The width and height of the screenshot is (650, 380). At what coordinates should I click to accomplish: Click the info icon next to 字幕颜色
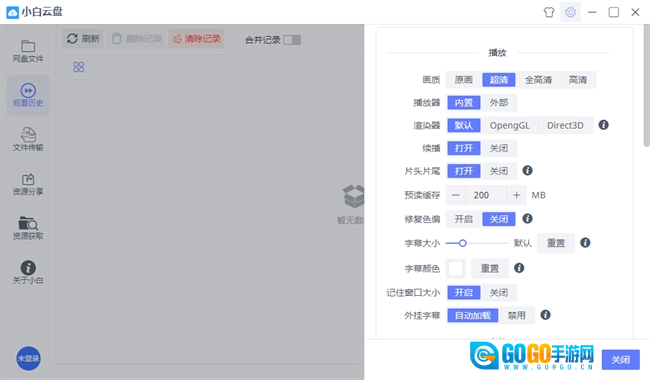(519, 268)
